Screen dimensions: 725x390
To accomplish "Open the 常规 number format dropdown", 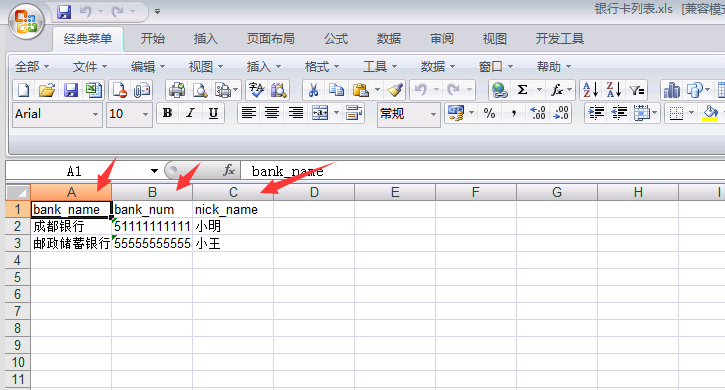I will [433, 114].
